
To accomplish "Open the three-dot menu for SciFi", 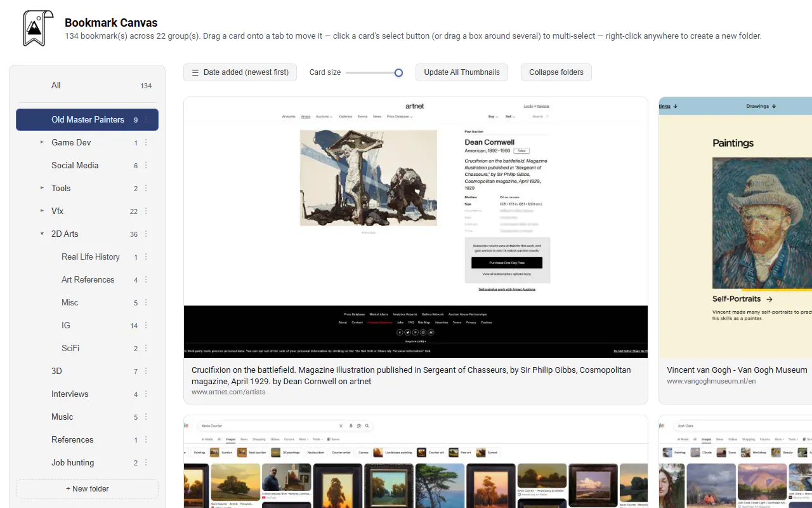I will coord(146,348).
